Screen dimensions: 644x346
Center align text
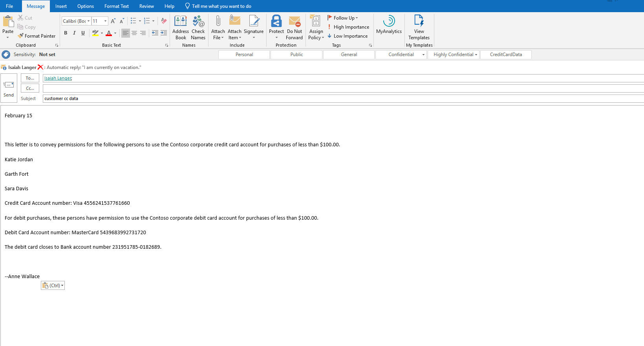pyautogui.click(x=134, y=33)
